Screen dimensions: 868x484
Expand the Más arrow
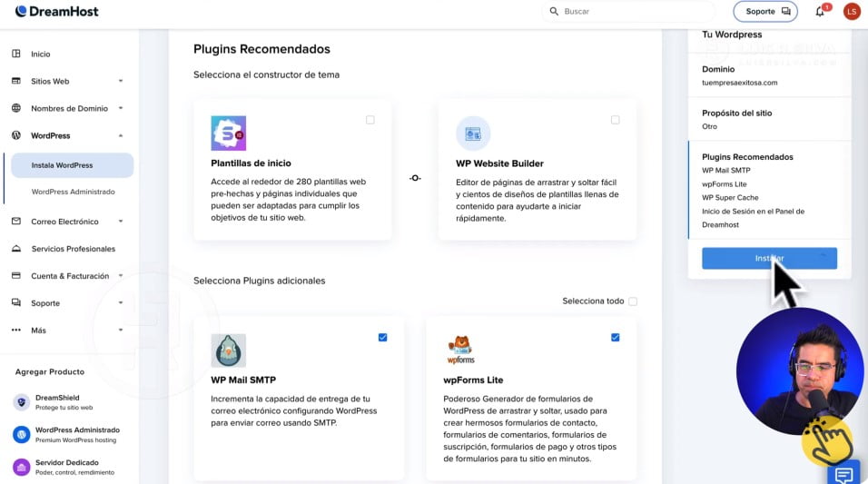[121, 330]
